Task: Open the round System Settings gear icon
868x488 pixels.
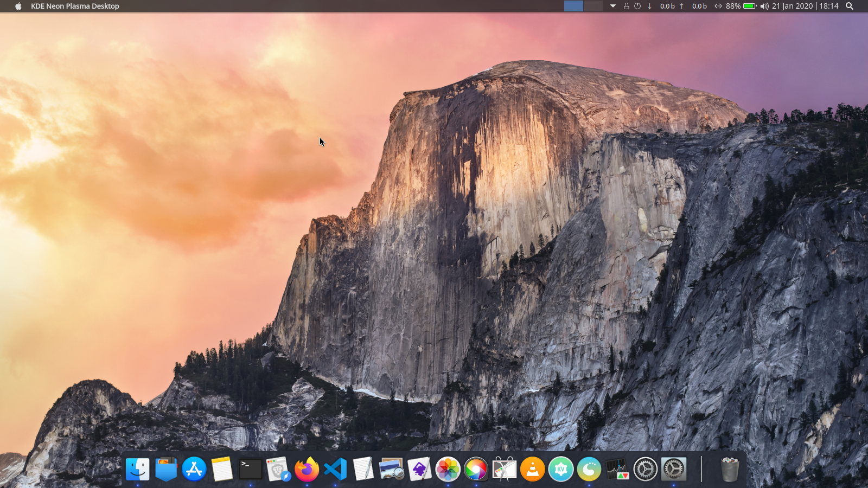Action: (x=646, y=469)
